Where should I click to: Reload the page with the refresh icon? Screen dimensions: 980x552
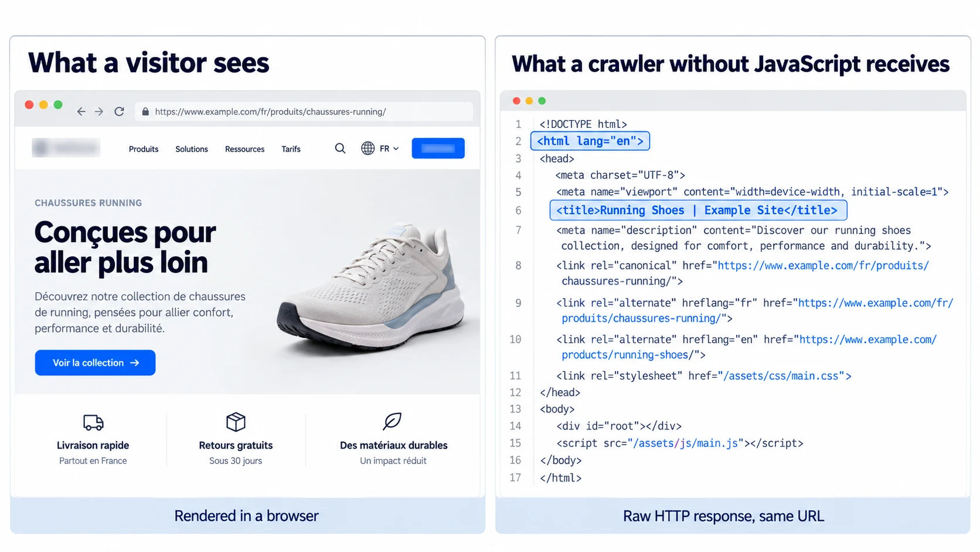coord(119,111)
